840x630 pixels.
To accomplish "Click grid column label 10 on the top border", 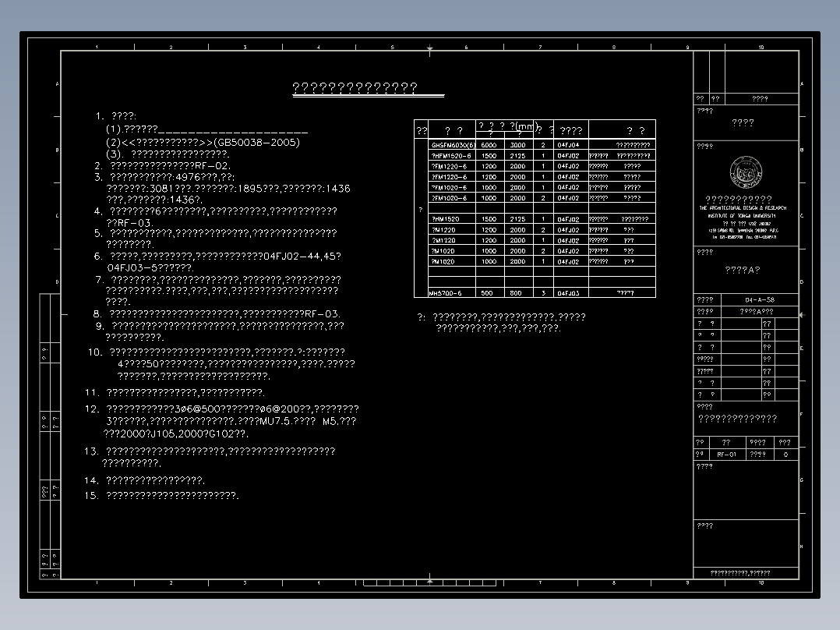I will (x=761, y=48).
